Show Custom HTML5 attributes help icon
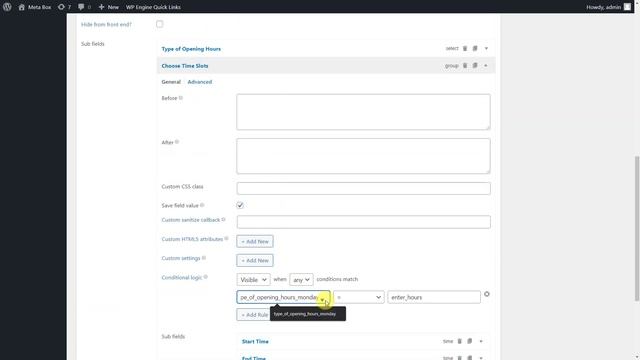Image resolution: width=640 pixels, height=360 pixels. (x=226, y=238)
